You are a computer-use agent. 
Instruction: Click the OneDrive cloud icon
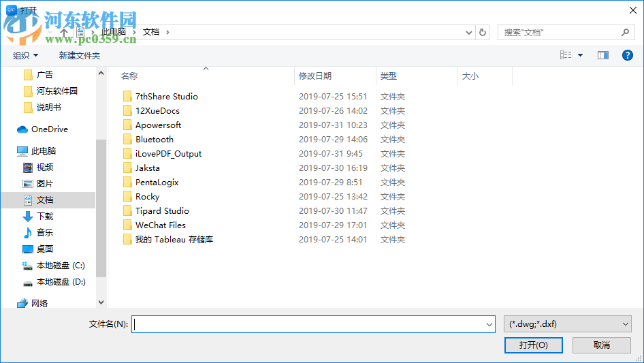click(x=22, y=129)
